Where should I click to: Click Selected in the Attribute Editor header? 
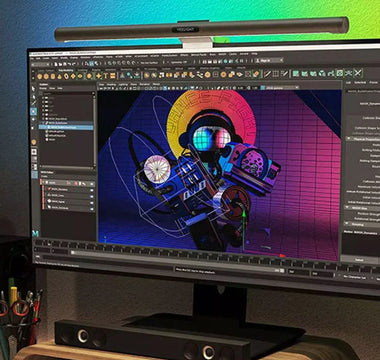360,83
